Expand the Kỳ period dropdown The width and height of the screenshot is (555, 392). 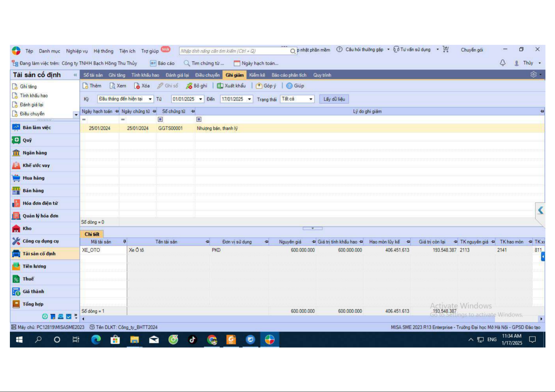pos(150,99)
